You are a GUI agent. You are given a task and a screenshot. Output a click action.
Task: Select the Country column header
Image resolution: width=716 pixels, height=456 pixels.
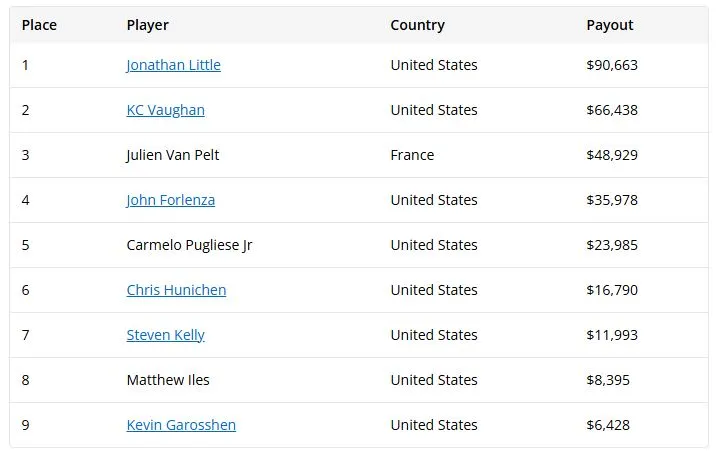pos(417,25)
